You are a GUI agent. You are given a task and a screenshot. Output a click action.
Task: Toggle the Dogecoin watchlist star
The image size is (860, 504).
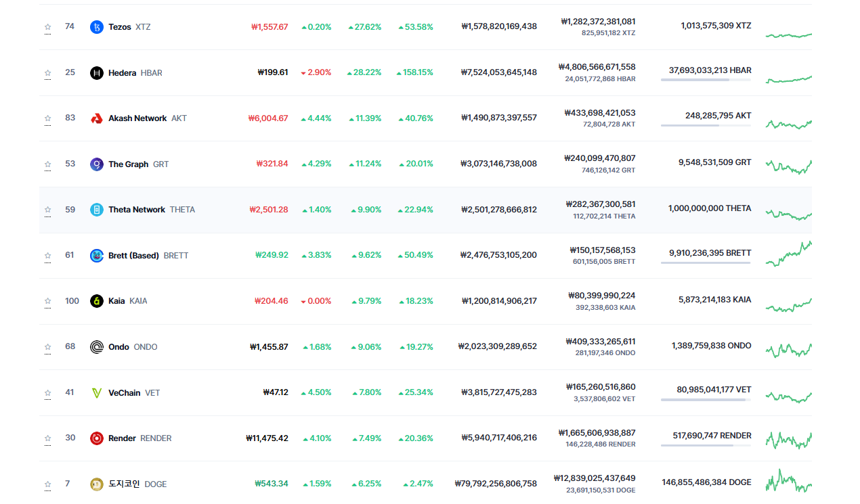[x=48, y=484]
